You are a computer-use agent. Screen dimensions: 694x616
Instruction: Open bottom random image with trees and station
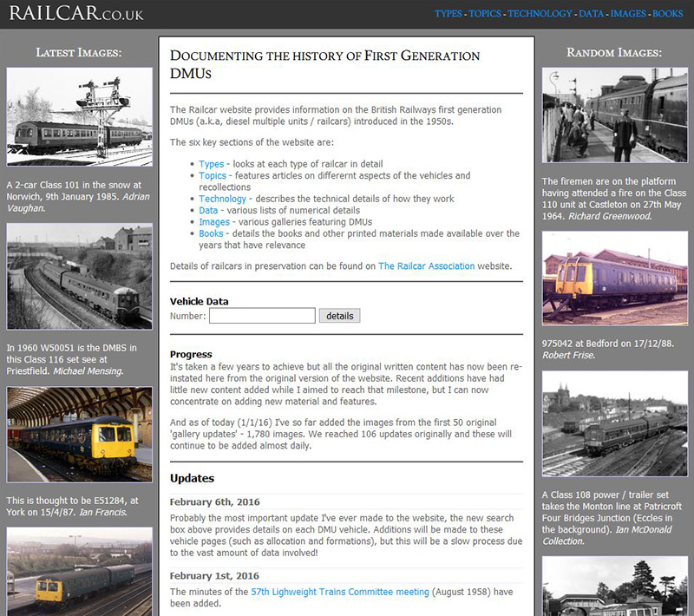point(615,587)
